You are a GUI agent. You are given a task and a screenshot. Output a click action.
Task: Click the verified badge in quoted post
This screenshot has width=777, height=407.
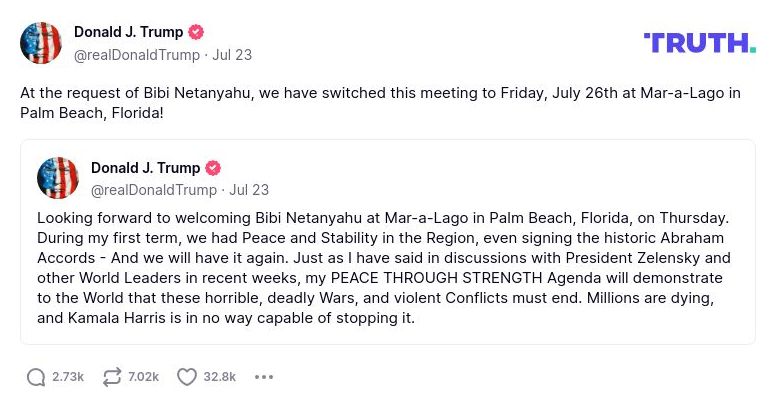click(214, 168)
